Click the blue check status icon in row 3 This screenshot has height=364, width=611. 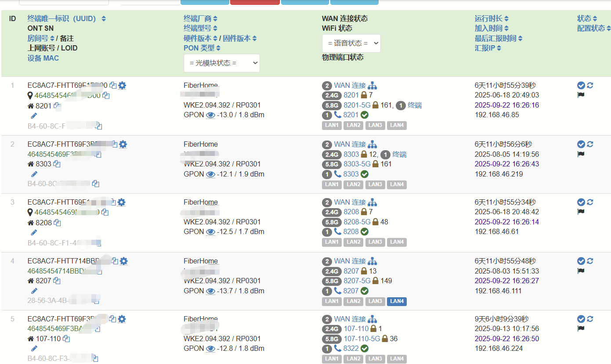point(581,202)
